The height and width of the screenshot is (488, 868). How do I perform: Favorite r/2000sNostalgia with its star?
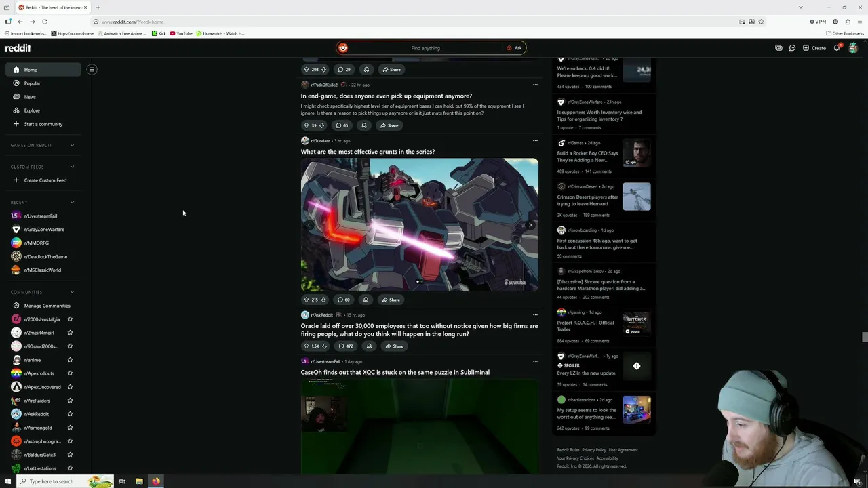pos(70,319)
